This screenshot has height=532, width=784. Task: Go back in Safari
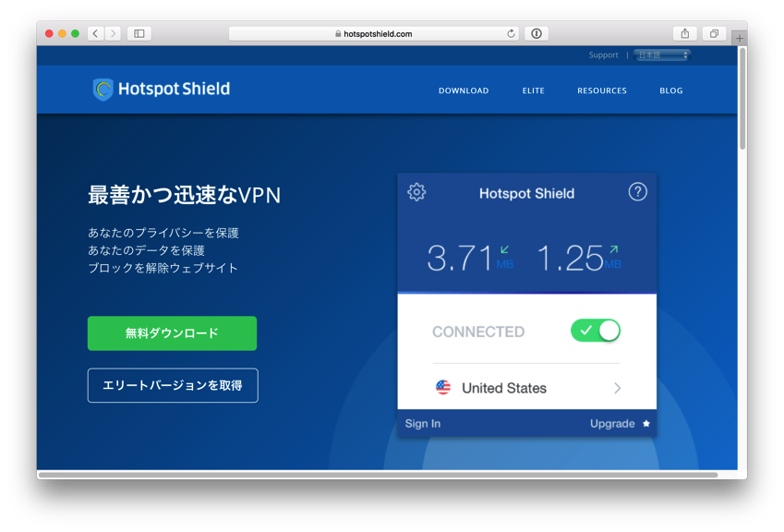click(x=95, y=33)
